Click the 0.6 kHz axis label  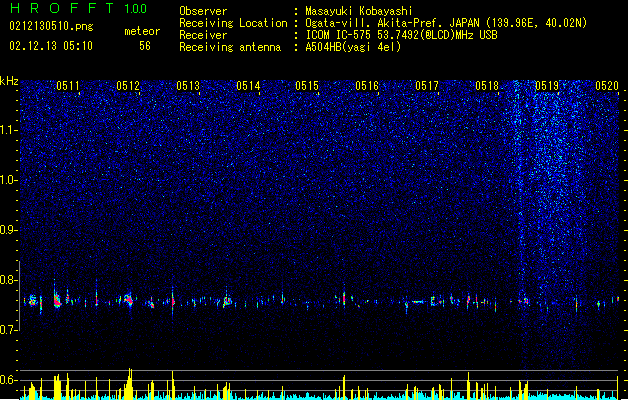[x=9, y=380]
